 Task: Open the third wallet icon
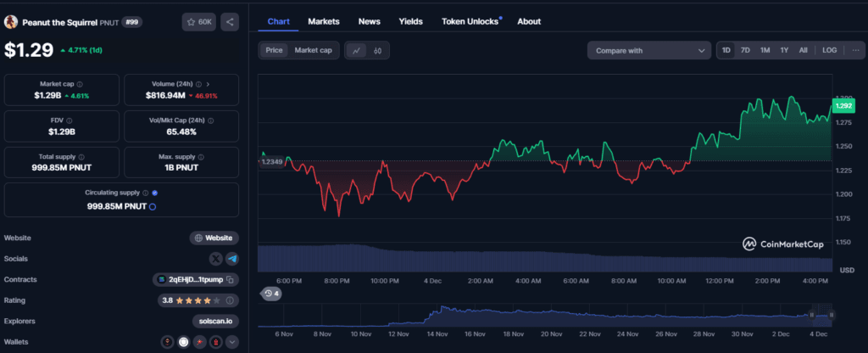(200, 342)
